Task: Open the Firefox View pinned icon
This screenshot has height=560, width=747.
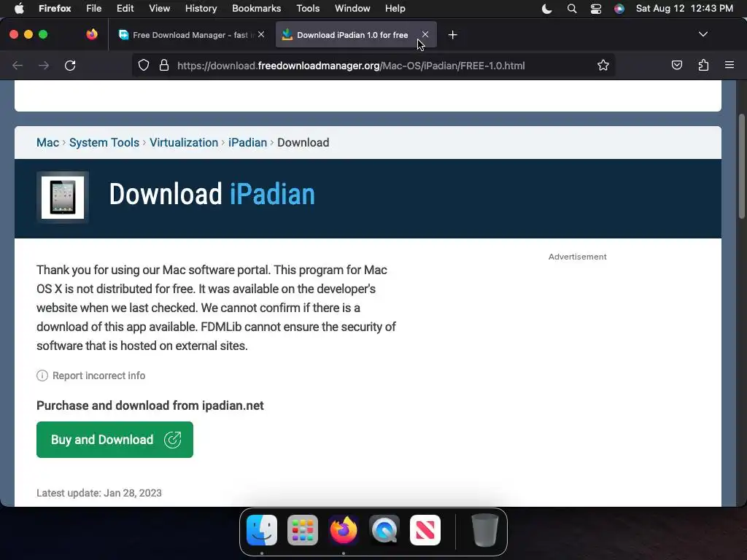Action: pos(92,34)
